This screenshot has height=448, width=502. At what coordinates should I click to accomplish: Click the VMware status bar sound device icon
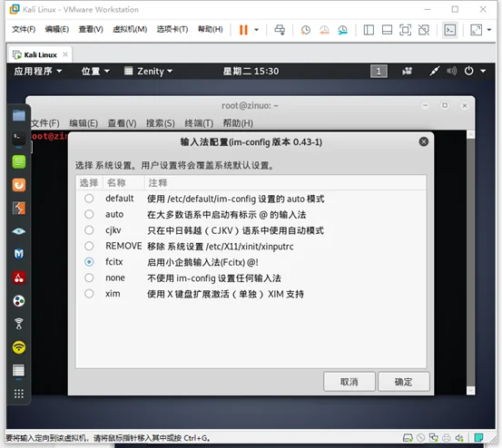[x=459, y=438]
